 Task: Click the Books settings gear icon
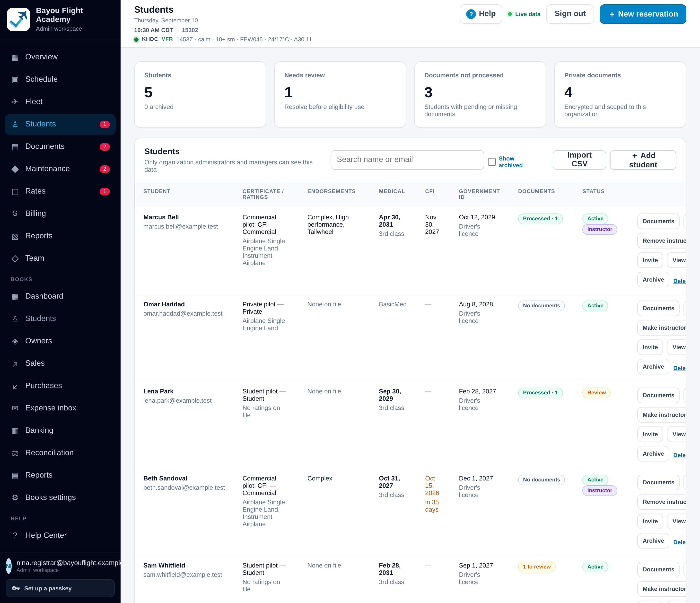15,497
